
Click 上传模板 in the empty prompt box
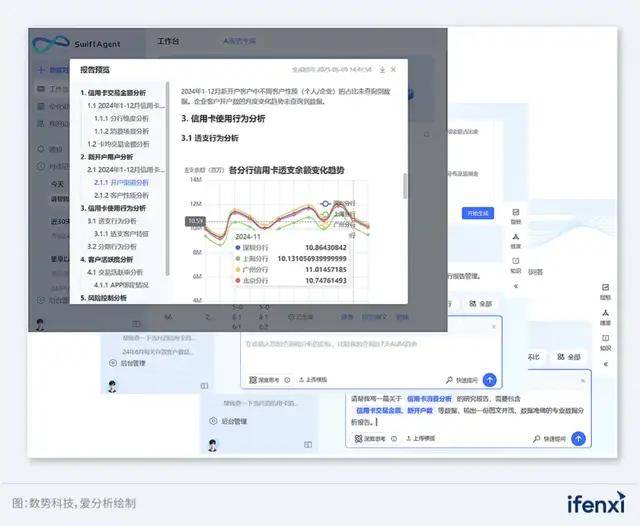pyautogui.click(x=313, y=380)
